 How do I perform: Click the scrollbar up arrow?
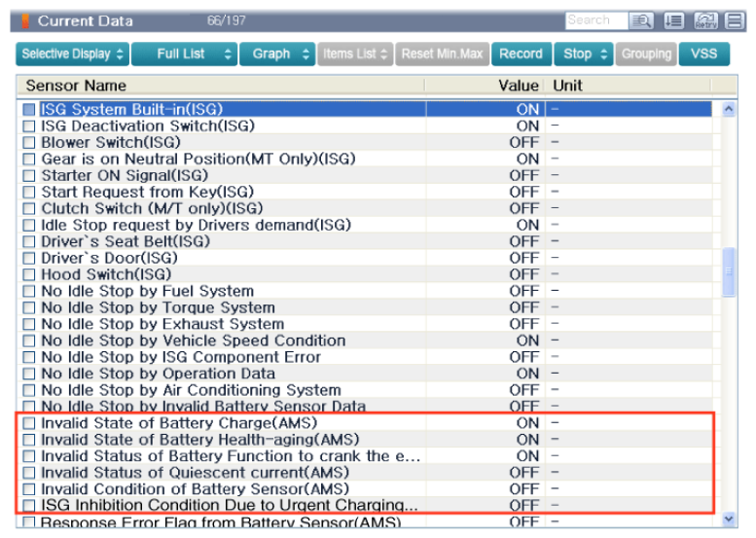pos(729,110)
